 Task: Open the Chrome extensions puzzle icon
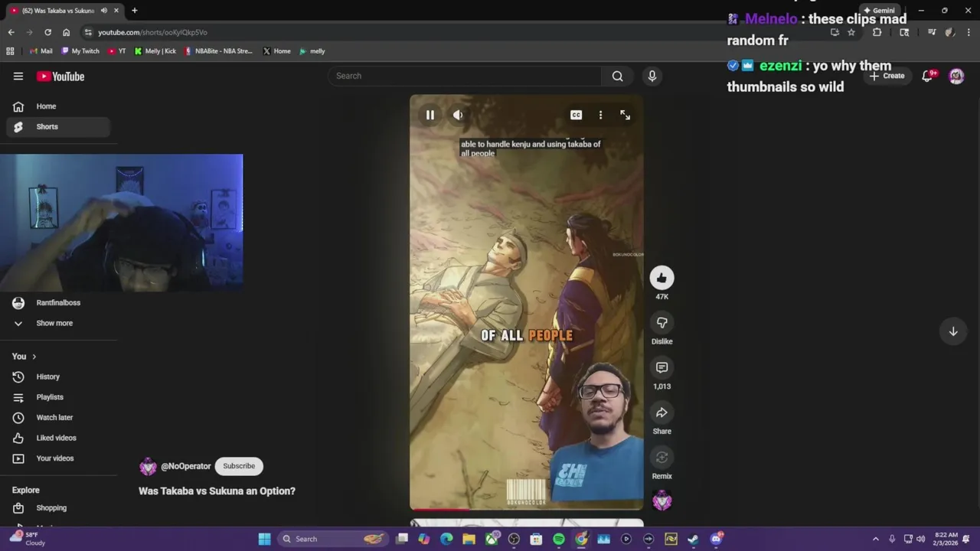(x=877, y=32)
